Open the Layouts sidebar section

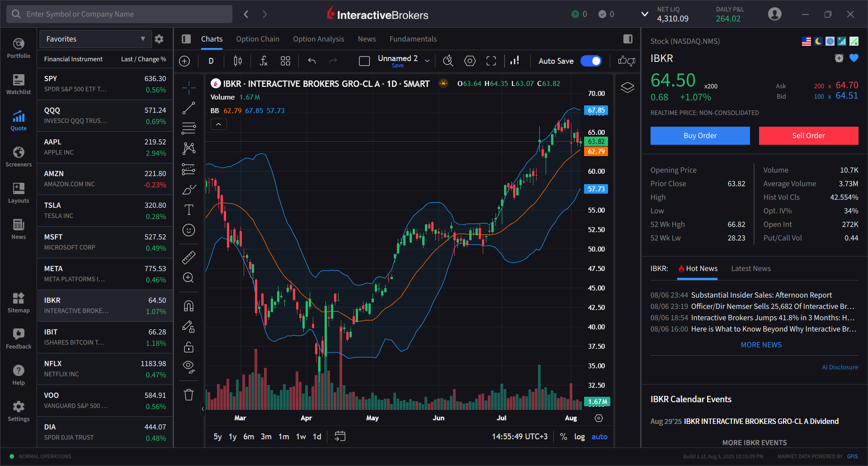coord(19,193)
